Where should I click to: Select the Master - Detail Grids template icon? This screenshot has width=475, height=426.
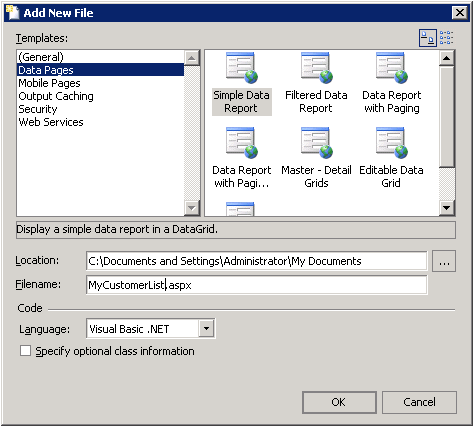(x=317, y=143)
